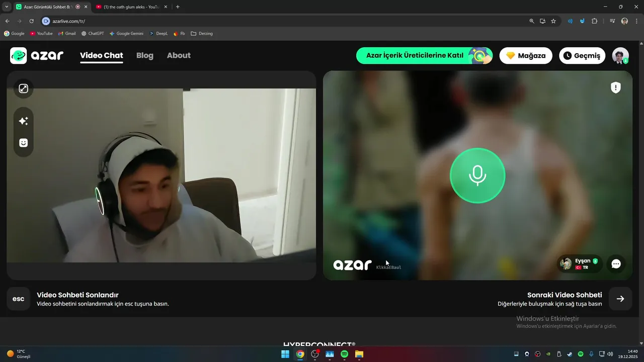Viewport: 644px width, 362px height.
Task: Open the tab search dropdown
Action: (7, 7)
